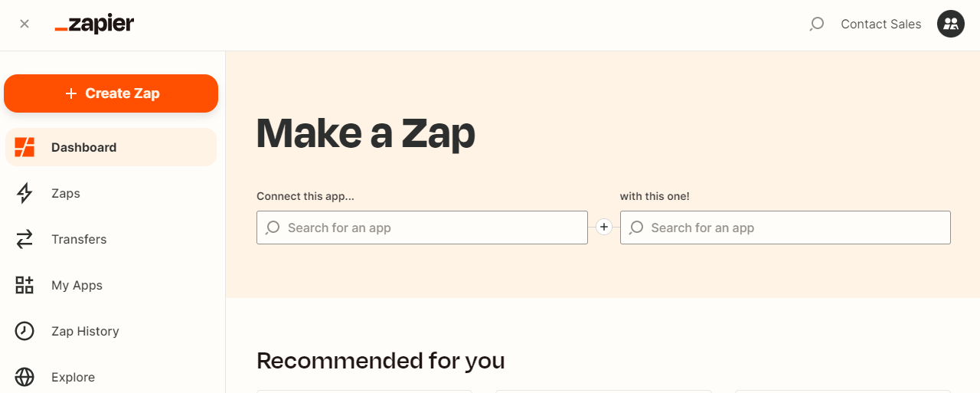
Task: Create a new Zap with orange button
Action: pyautogui.click(x=111, y=93)
